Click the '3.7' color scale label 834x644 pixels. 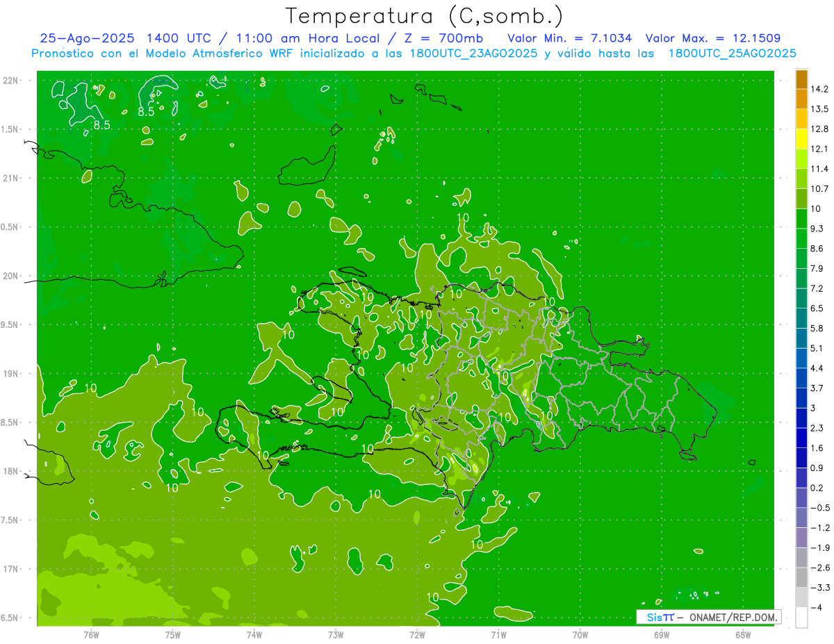(x=817, y=388)
